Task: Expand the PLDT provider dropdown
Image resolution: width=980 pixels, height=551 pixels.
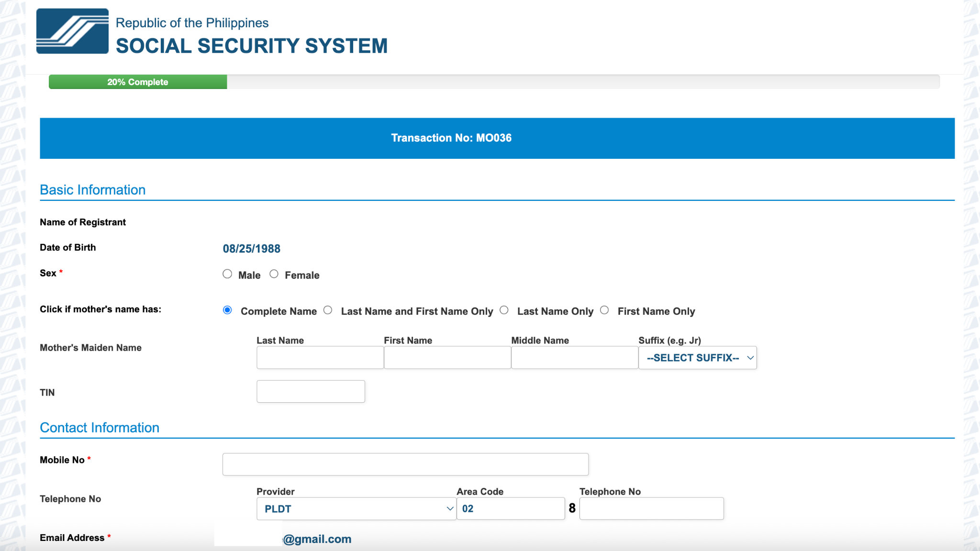Action: pos(356,509)
